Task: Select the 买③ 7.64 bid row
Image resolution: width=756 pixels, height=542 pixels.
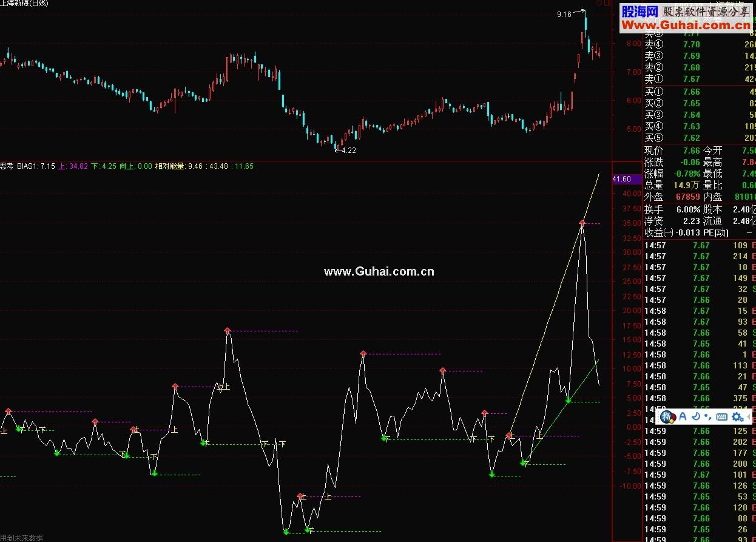Action: point(700,115)
